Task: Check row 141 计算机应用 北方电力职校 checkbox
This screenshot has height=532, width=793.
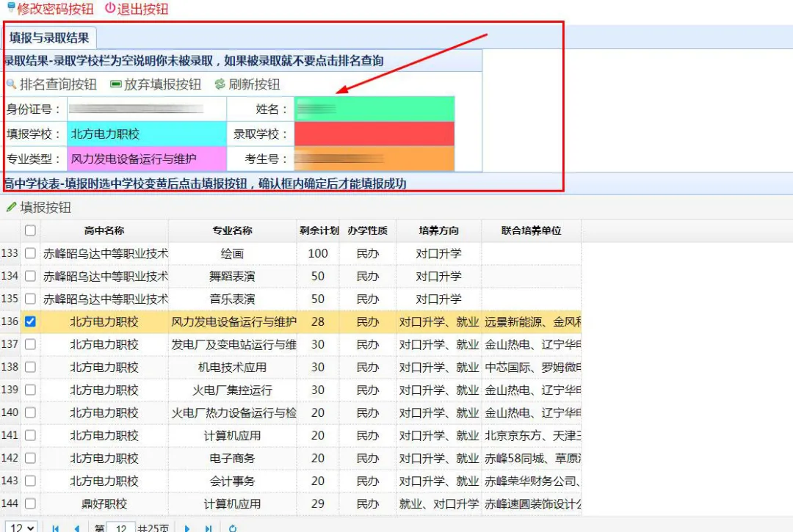Action: 30,435
